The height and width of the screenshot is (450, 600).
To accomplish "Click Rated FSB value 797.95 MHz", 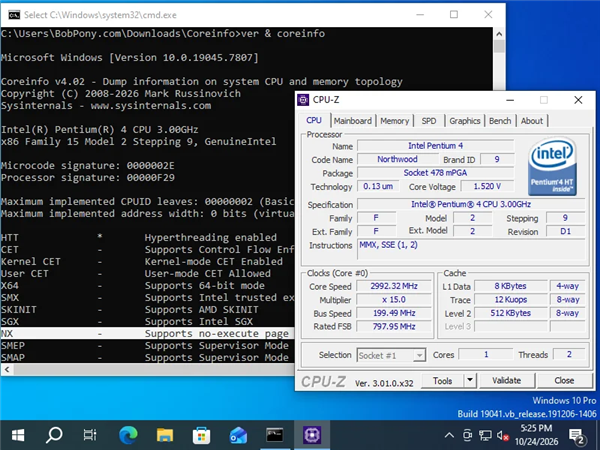I will [x=394, y=326].
